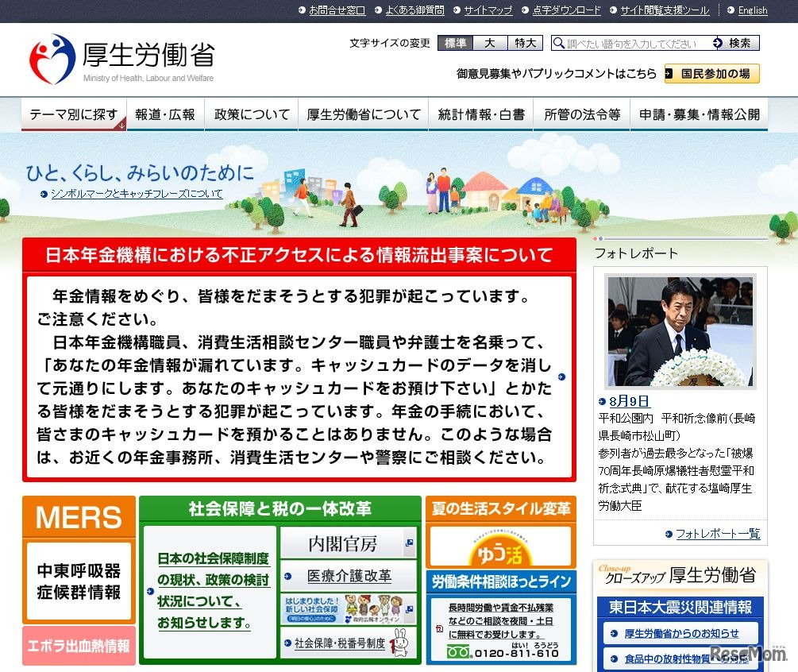Image resolution: width=798 pixels, height=672 pixels.
Task: Open the 所管の法令等 menu
Action: tap(582, 114)
